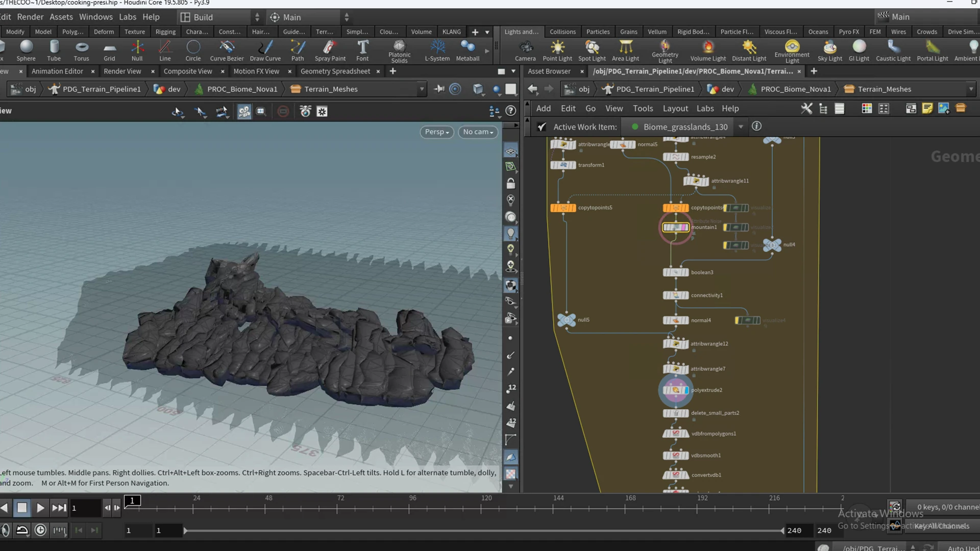The image size is (980, 551).
Task: Select the polyextrude2 node
Action: coord(676,390)
